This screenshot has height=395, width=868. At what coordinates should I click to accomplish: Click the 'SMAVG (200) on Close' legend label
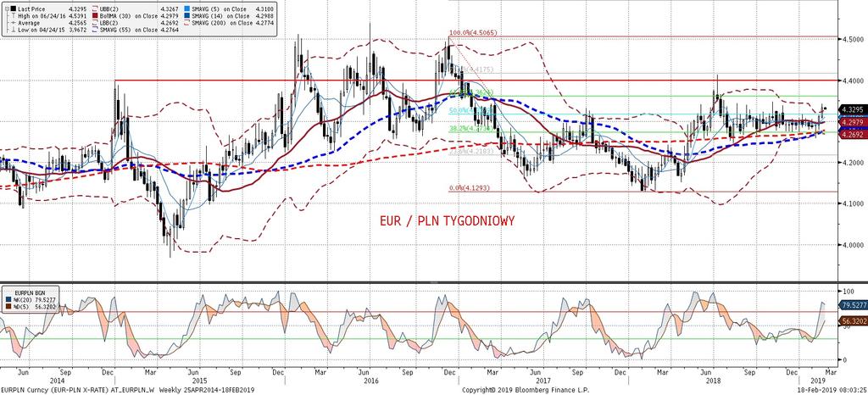coord(222,23)
